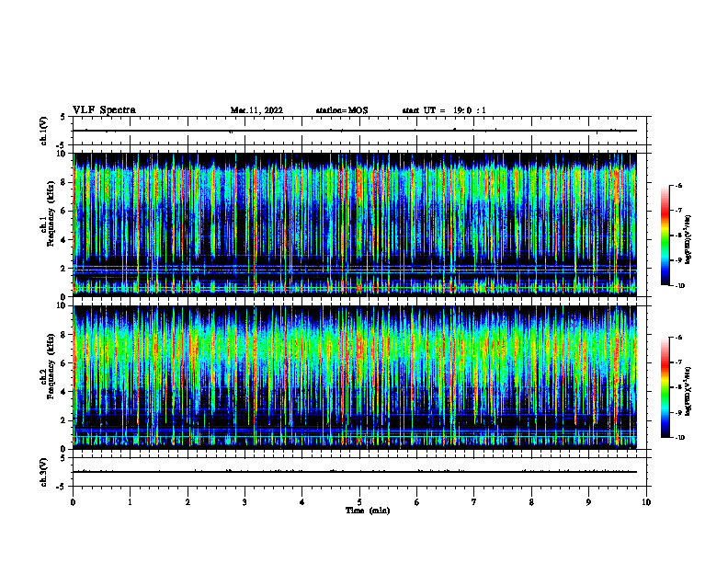
Task: Click the ch.1 spectrogram color scale bar
Action: [x=665, y=236]
